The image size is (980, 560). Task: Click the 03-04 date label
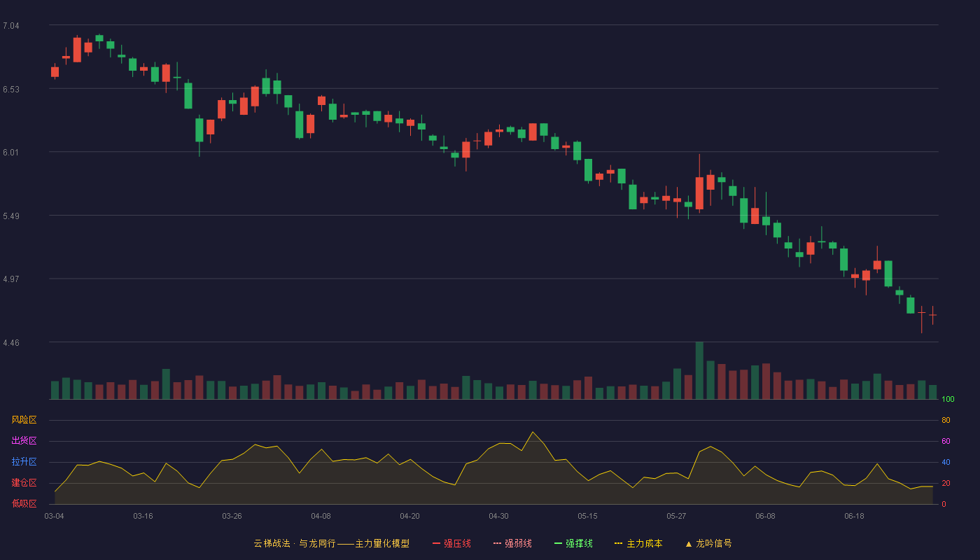54,516
